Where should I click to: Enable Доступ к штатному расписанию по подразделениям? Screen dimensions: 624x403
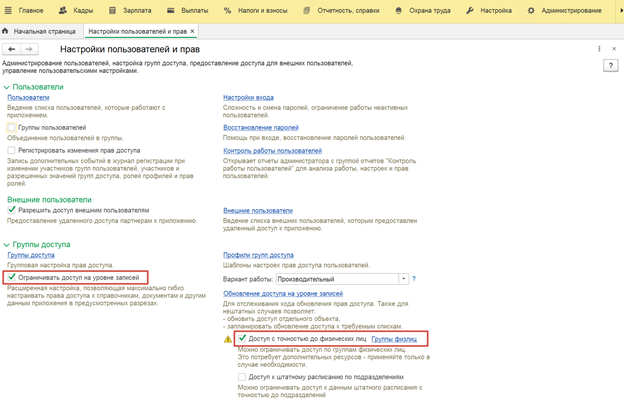point(242,377)
